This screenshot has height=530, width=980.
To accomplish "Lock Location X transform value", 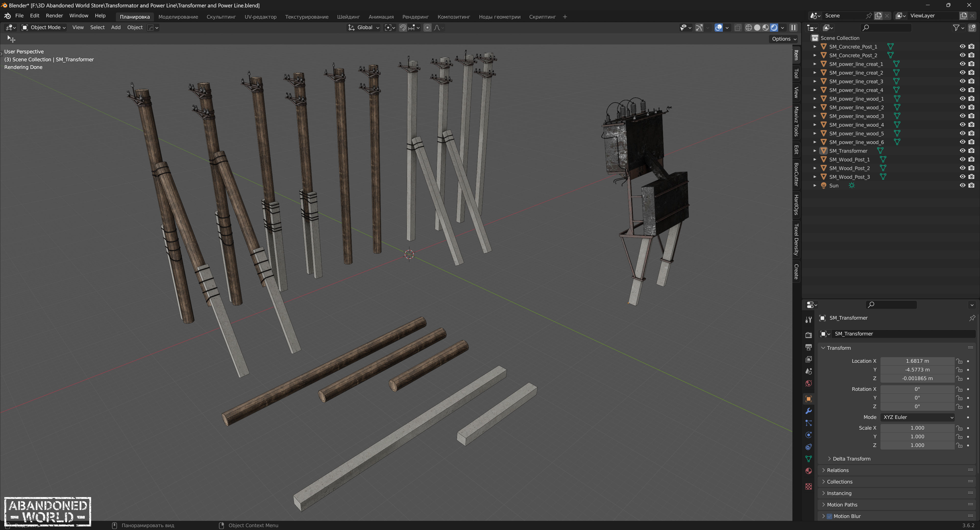I will 960,361.
